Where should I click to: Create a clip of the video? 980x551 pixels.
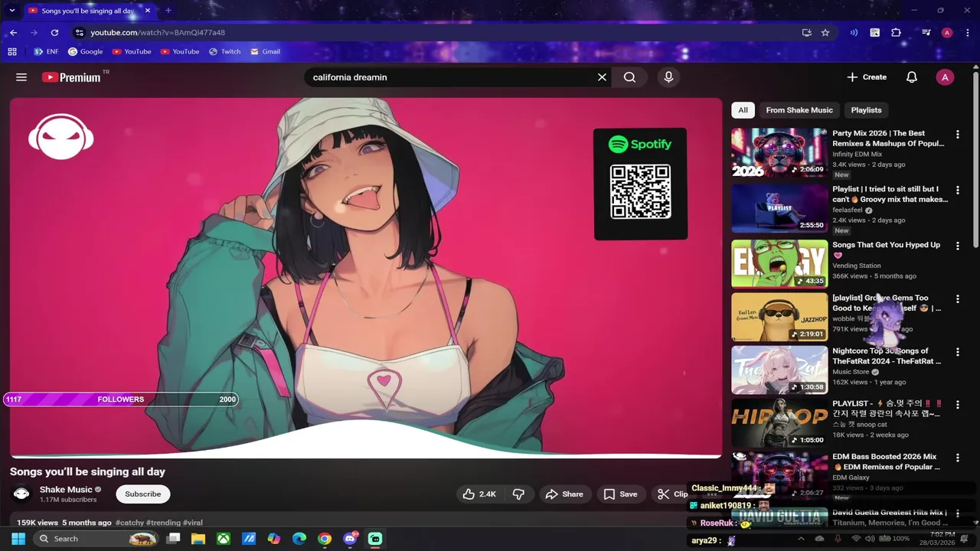(672, 494)
